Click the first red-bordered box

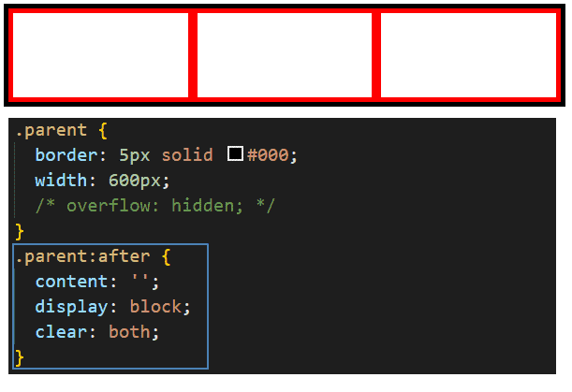point(100,55)
